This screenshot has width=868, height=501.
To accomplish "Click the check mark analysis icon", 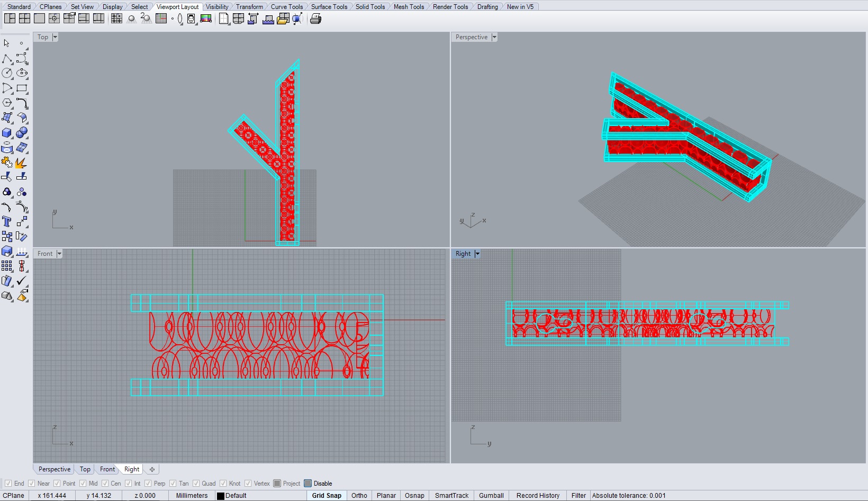I will (22, 281).
